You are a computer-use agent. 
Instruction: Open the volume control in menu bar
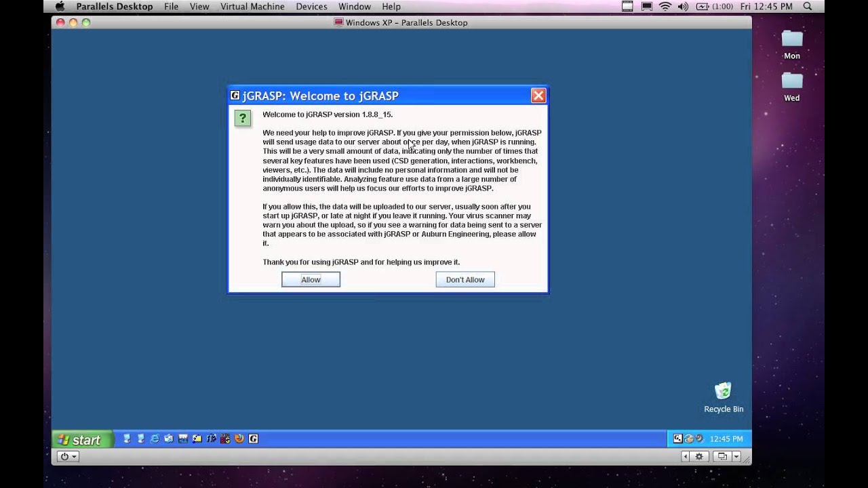(683, 6)
